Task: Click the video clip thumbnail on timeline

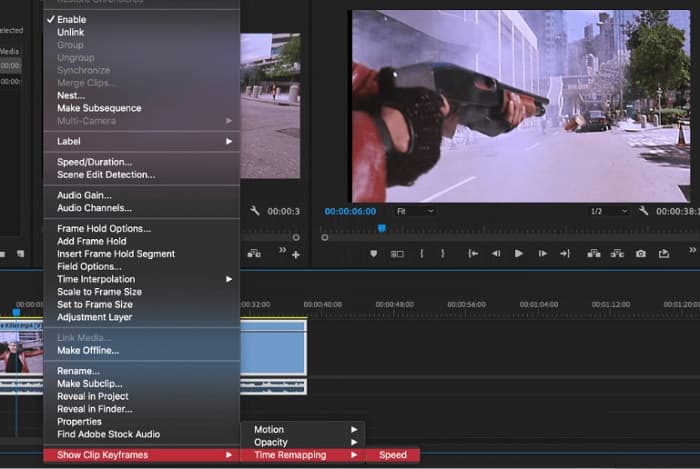Action: pos(21,352)
